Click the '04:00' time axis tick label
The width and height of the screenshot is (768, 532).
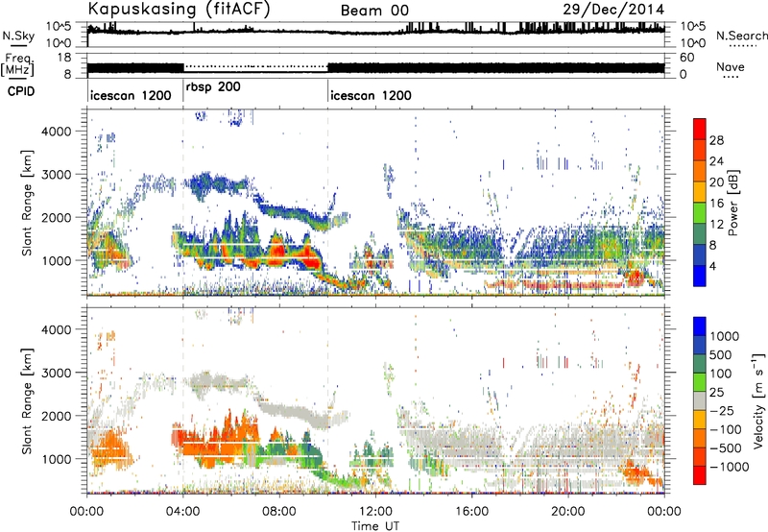(182, 512)
